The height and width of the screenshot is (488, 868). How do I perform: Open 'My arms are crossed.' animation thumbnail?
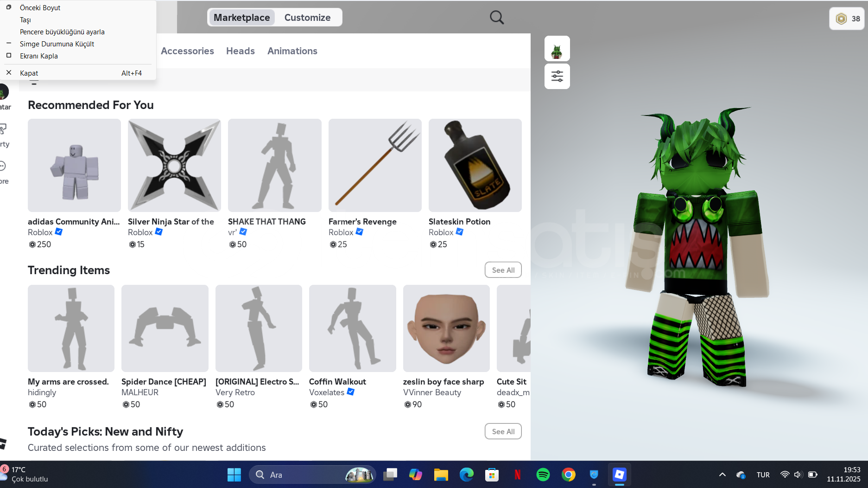pyautogui.click(x=71, y=328)
